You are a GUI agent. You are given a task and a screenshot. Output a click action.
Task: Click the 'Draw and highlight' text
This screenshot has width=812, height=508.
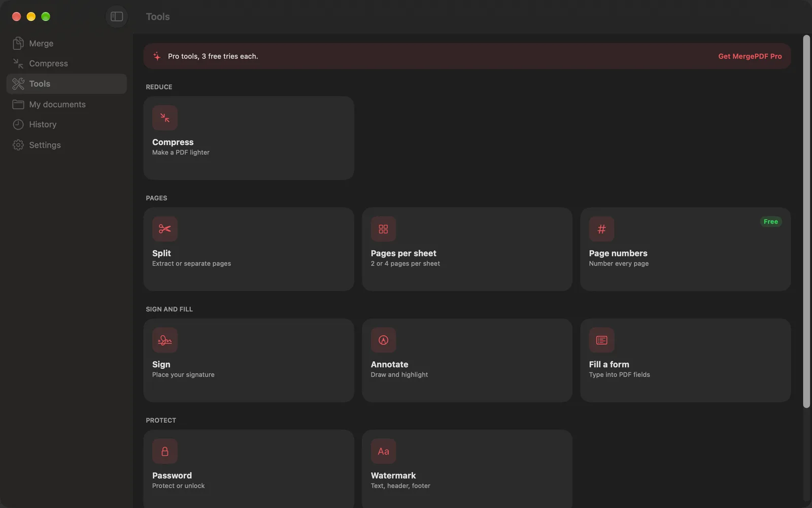pyautogui.click(x=399, y=375)
